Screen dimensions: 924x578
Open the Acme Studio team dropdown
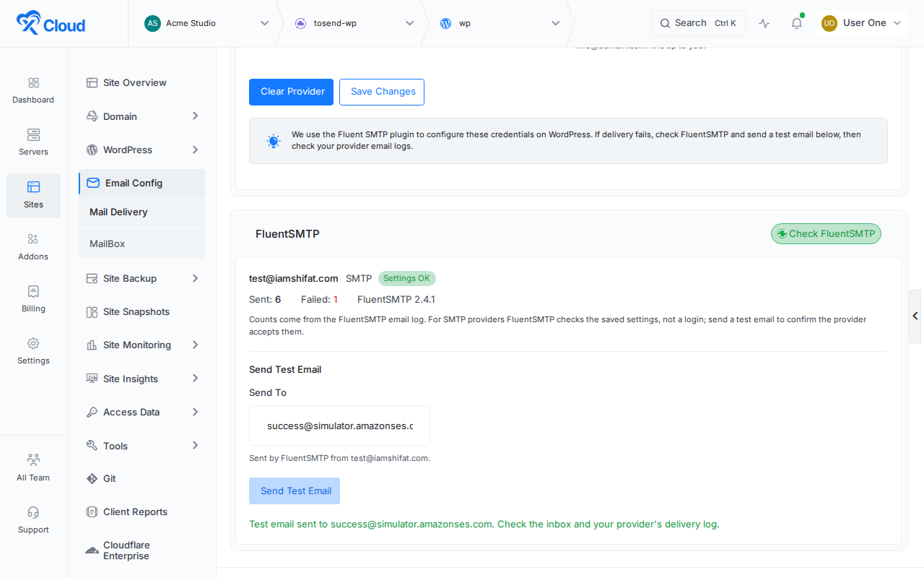coord(206,23)
